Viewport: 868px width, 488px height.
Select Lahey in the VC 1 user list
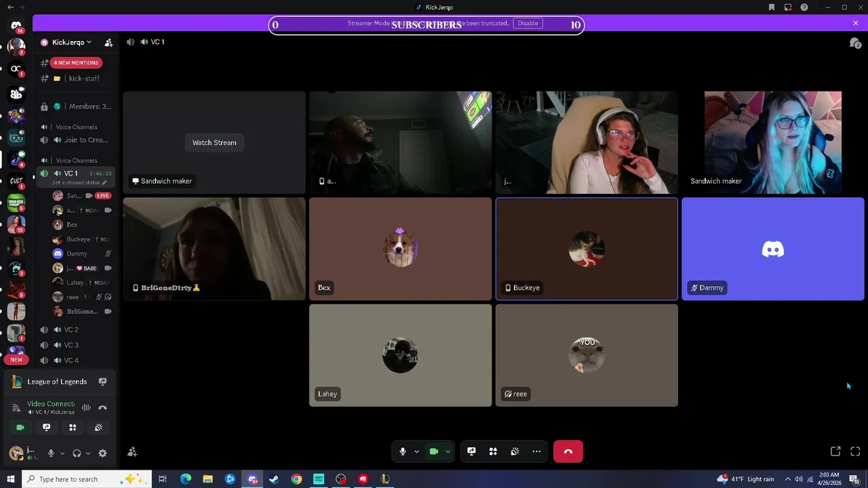(81, 283)
